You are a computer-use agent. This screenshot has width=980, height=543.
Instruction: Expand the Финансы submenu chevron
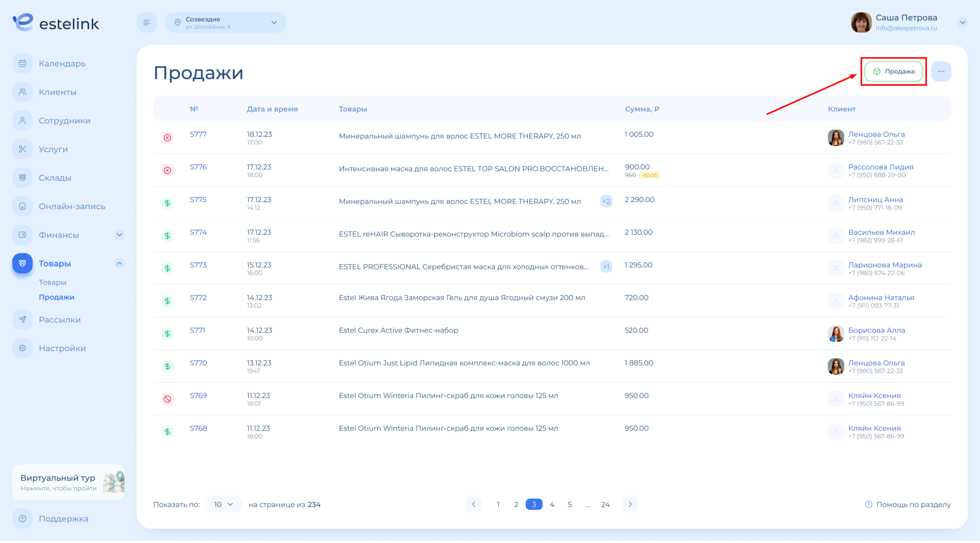[119, 235]
